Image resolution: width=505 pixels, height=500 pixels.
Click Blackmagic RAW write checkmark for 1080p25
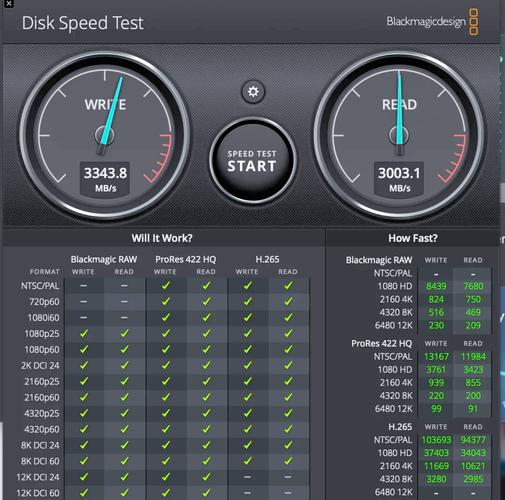coord(84,333)
